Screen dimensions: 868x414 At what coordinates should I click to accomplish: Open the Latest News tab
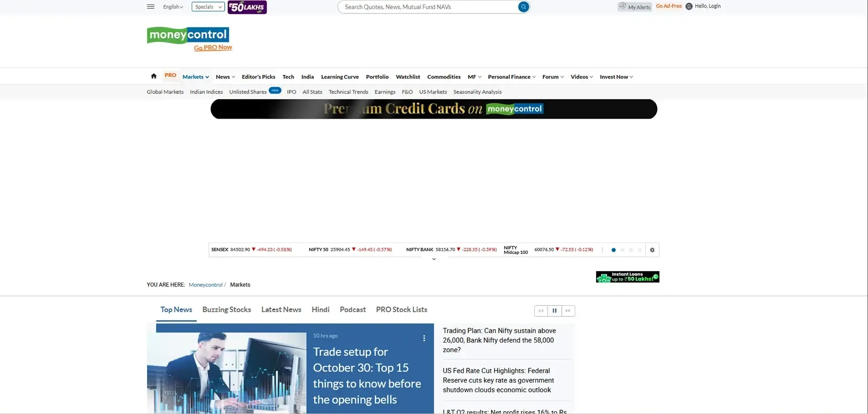281,310
